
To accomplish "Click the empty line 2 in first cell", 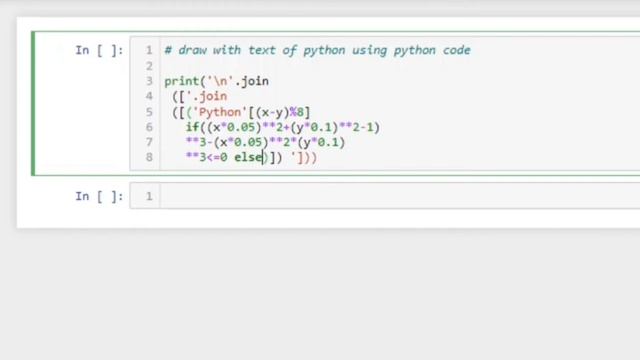I will tap(400, 66).
